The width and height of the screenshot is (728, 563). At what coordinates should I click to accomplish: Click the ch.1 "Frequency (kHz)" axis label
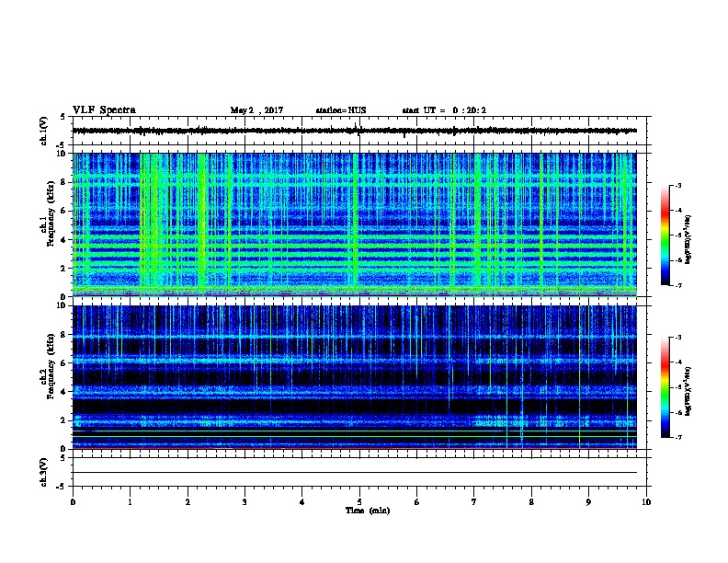tap(51, 213)
